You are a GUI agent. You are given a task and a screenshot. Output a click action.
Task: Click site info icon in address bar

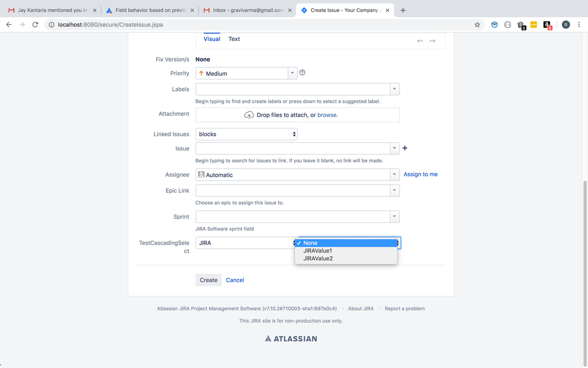click(51, 25)
